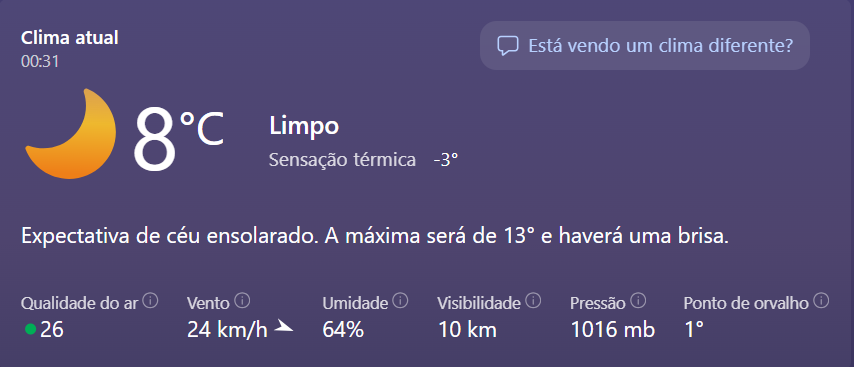Click the Clima atual heading
854x367 pixels.
(x=70, y=38)
